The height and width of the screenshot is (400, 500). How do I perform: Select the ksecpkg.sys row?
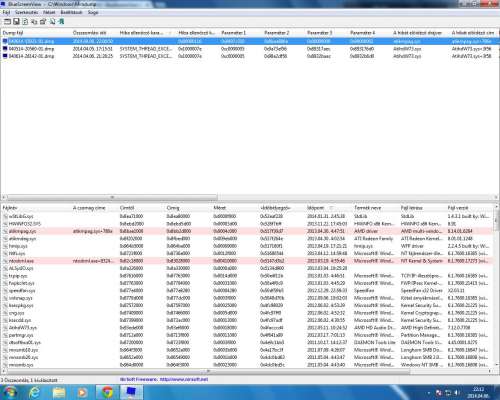[x=247, y=305]
